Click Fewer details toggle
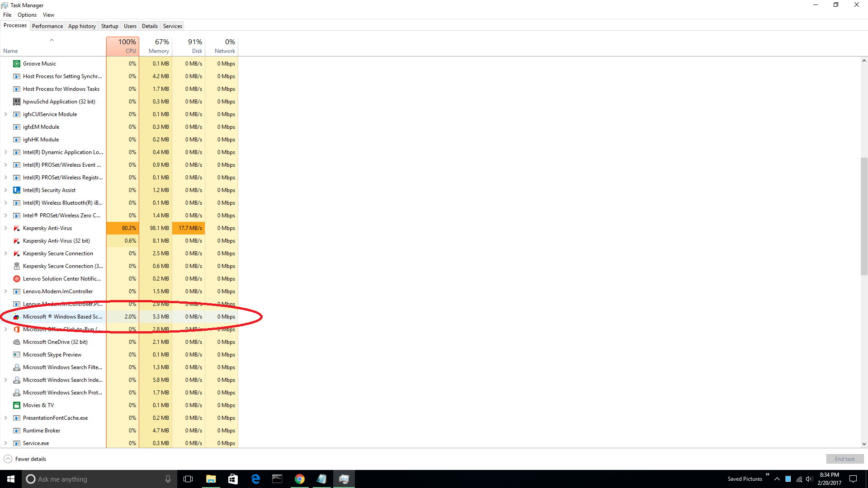Screen dimensions: 868x488 click(25, 459)
